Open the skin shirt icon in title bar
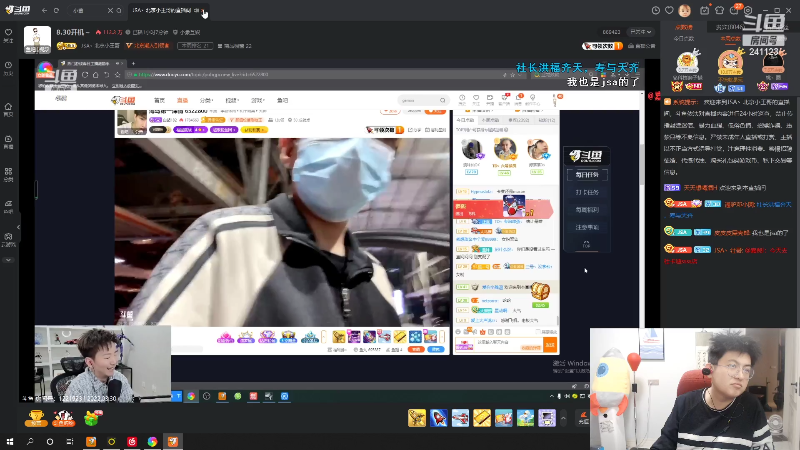 click(x=719, y=10)
